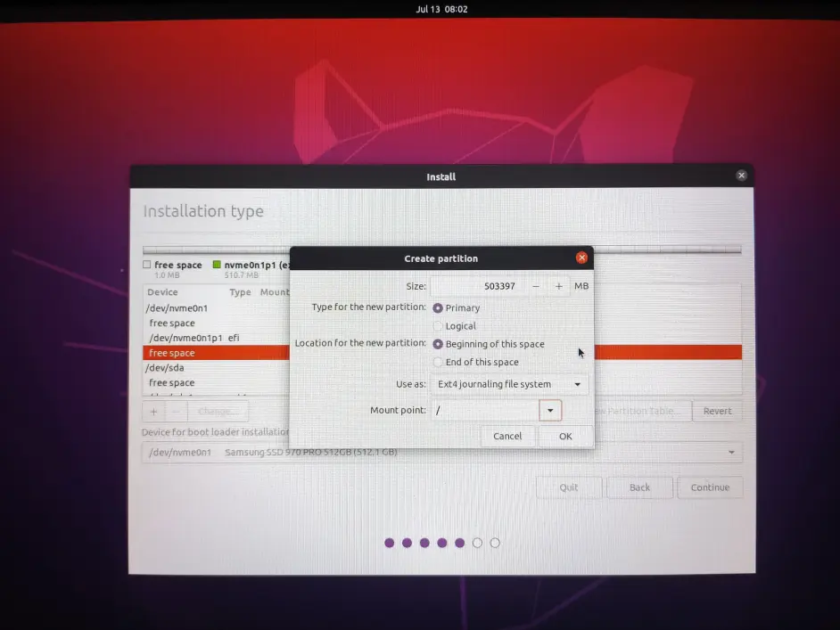840x630 pixels.
Task: Click the remove partition minus button
Action: [x=177, y=412]
